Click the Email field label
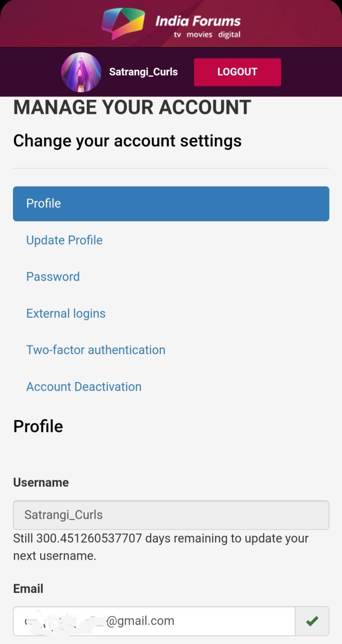Image resolution: width=342 pixels, height=644 pixels. coord(29,589)
